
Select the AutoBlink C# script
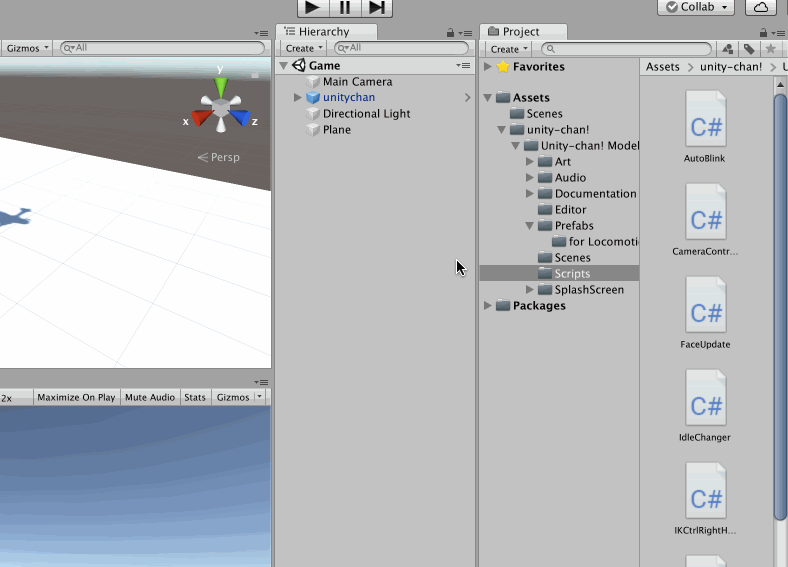click(x=705, y=127)
